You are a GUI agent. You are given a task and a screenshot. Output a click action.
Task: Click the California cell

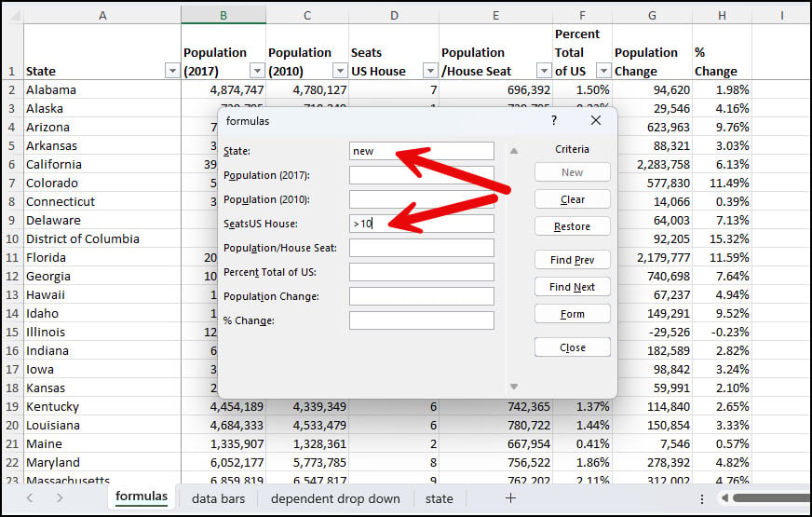tap(102, 164)
